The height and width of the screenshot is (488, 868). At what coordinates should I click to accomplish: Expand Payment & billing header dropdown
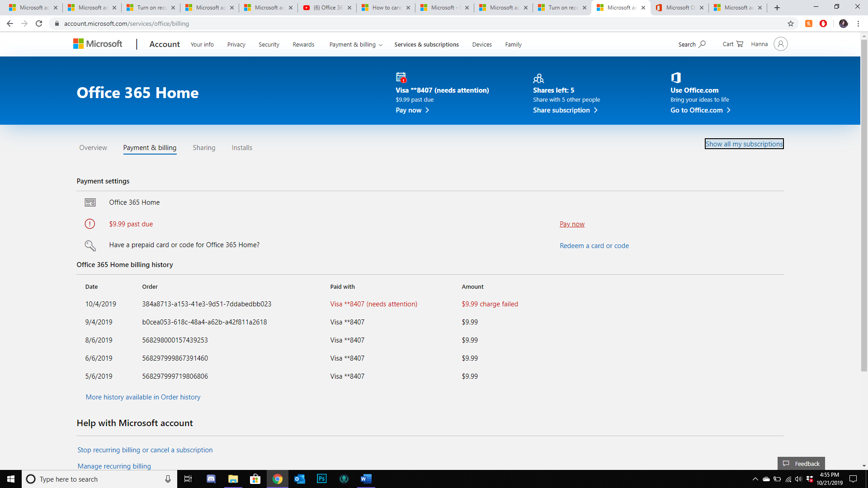[x=356, y=44]
